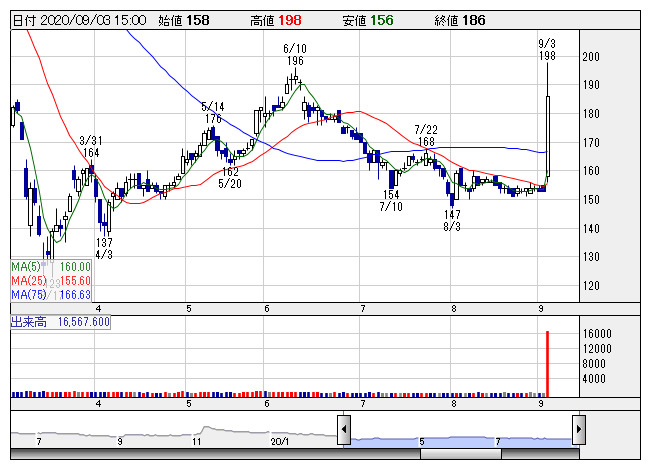The image size is (652, 469).
Task: Click the tall red volume bar
Action: pos(547,363)
